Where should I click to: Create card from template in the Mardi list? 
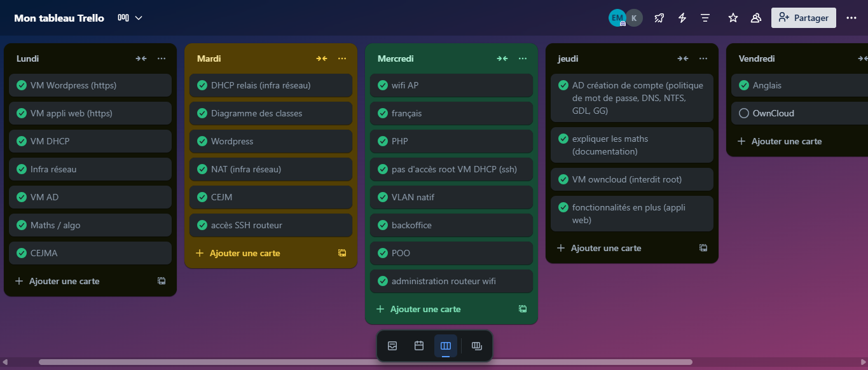coord(342,253)
